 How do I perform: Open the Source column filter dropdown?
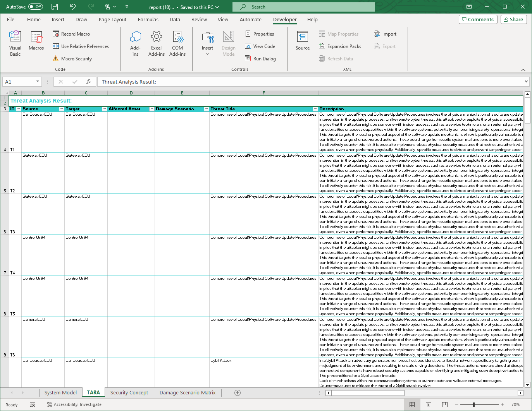pyautogui.click(x=61, y=109)
